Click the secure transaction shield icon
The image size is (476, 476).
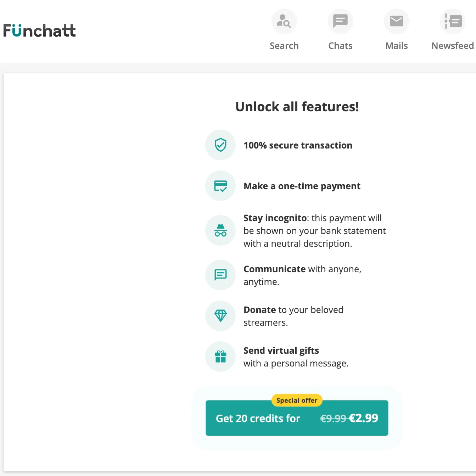220,145
